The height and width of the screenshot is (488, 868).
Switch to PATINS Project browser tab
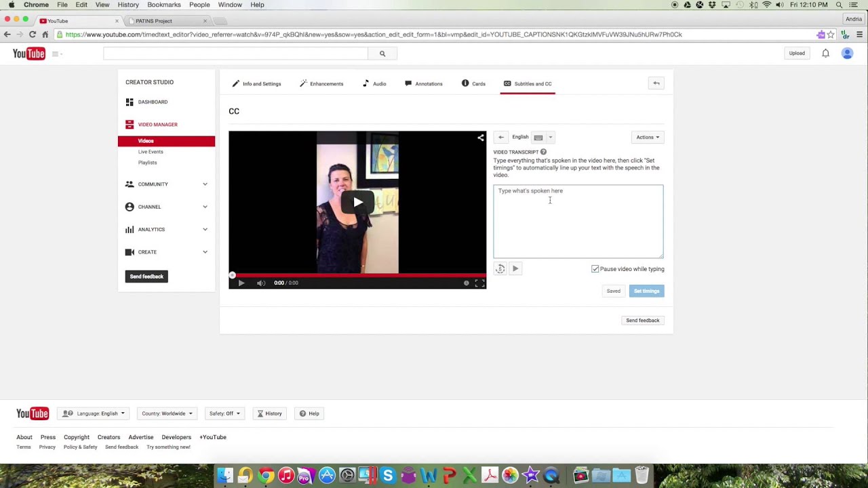coord(166,21)
